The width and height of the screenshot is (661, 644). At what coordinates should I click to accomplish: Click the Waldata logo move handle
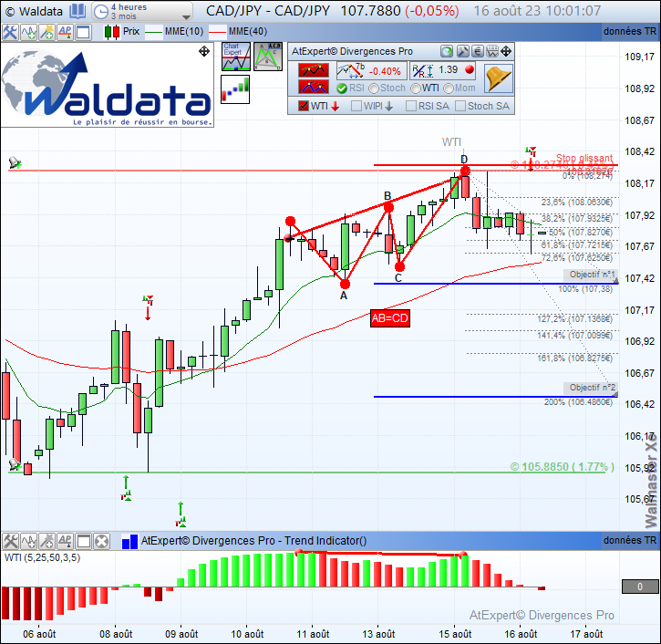(204, 51)
